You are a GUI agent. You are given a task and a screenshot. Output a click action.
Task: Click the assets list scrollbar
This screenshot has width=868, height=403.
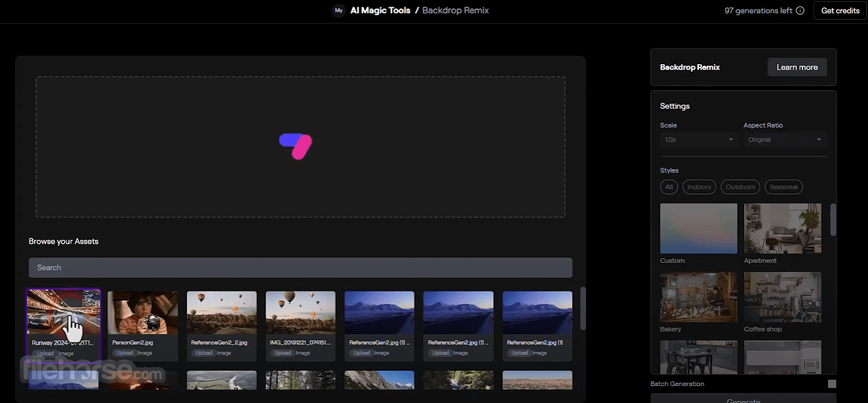(583, 308)
